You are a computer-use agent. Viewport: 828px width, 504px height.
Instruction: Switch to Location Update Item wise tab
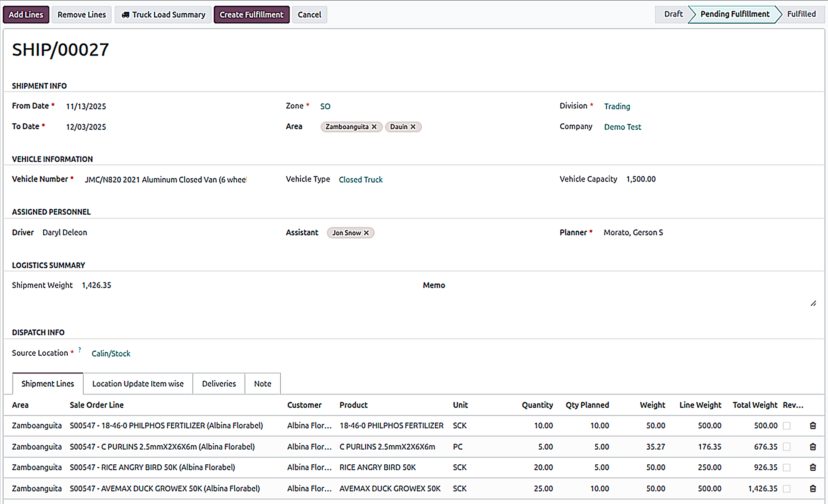click(138, 384)
